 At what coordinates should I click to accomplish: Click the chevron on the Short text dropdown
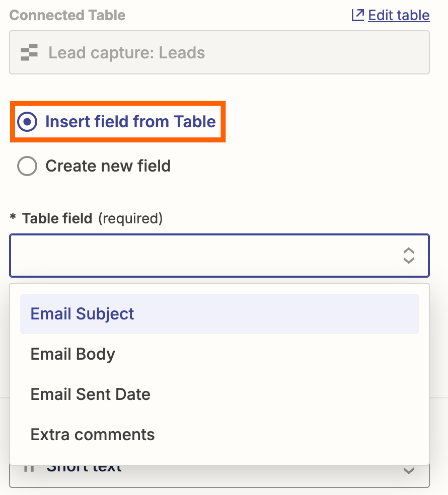(x=409, y=471)
